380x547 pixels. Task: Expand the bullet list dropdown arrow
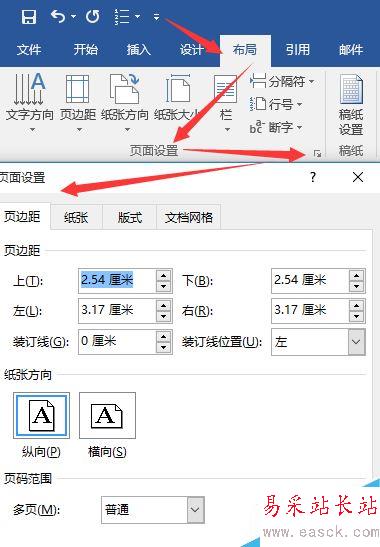click(137, 16)
